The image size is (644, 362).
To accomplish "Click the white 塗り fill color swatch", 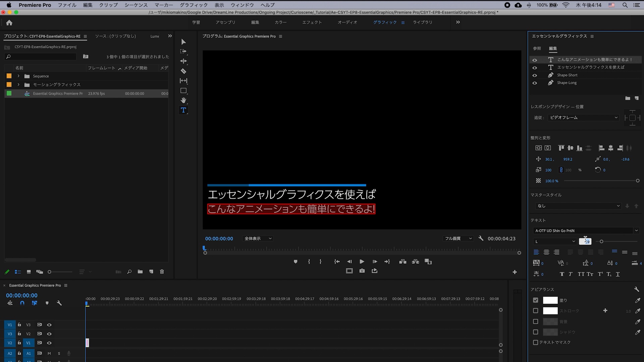I will point(550,300).
